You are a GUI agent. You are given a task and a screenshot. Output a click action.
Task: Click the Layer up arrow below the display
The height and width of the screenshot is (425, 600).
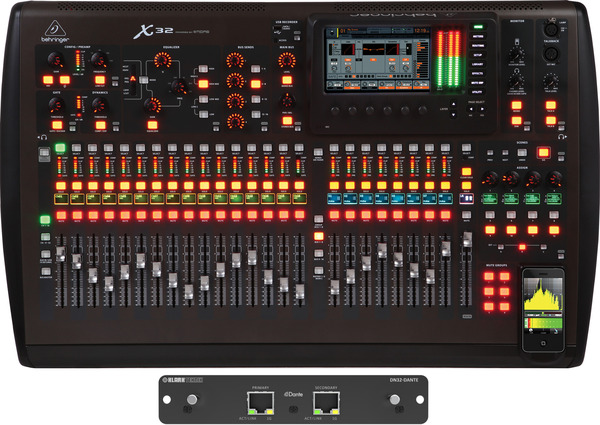[453, 104]
